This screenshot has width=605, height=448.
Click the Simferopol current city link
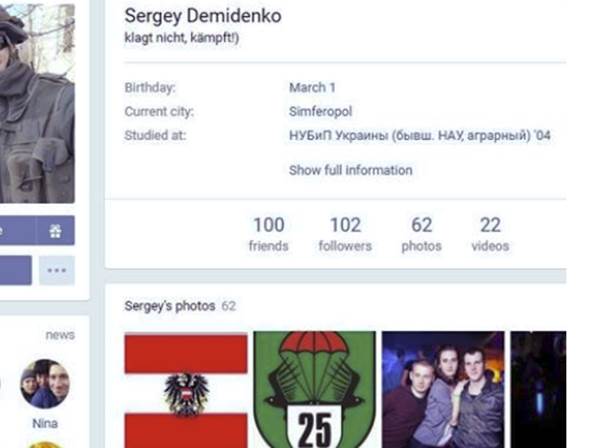click(320, 112)
